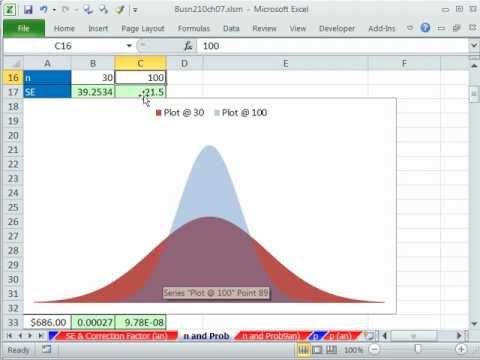Select row 17 header

13,92
